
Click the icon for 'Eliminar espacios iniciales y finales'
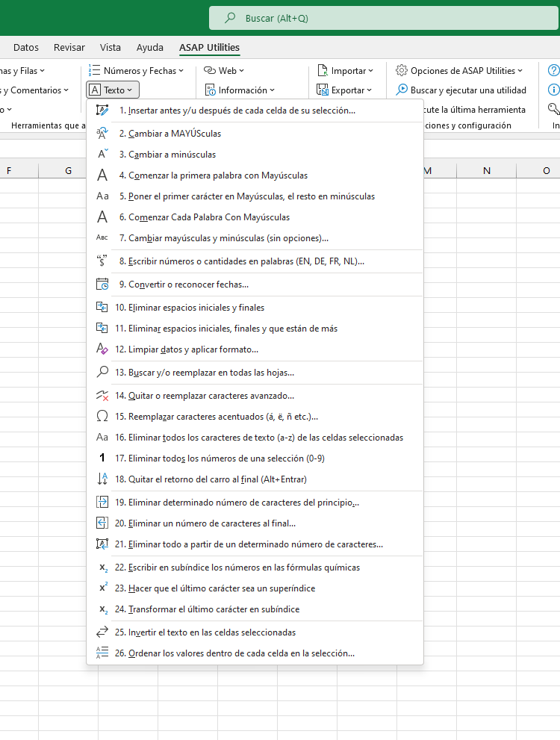pyautogui.click(x=102, y=307)
